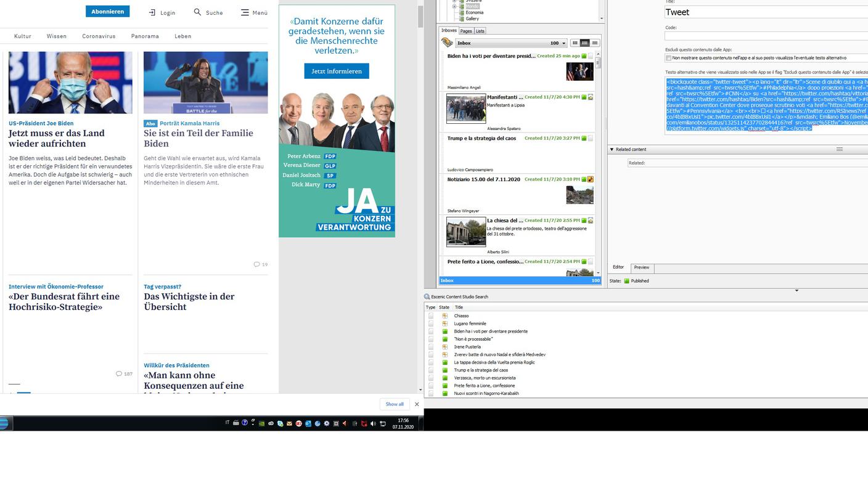868x488 pixels.
Task: Click the Related content grip icon
Action: point(839,149)
